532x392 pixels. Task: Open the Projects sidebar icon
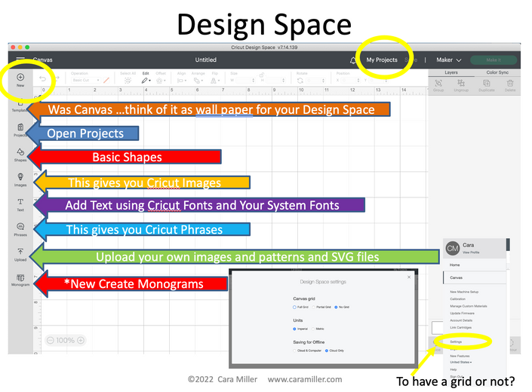click(x=20, y=127)
